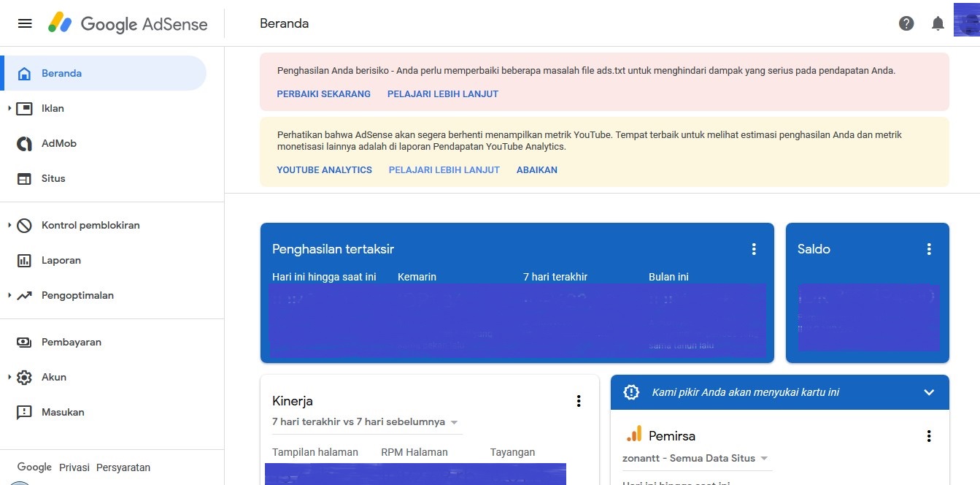Open the Privasi footer link

74,467
